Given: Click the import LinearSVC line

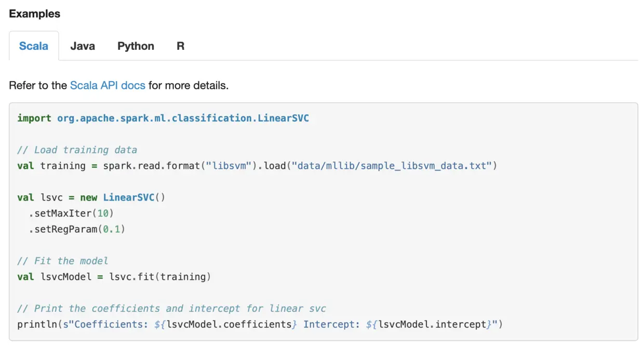Looking at the screenshot, I should point(163,118).
